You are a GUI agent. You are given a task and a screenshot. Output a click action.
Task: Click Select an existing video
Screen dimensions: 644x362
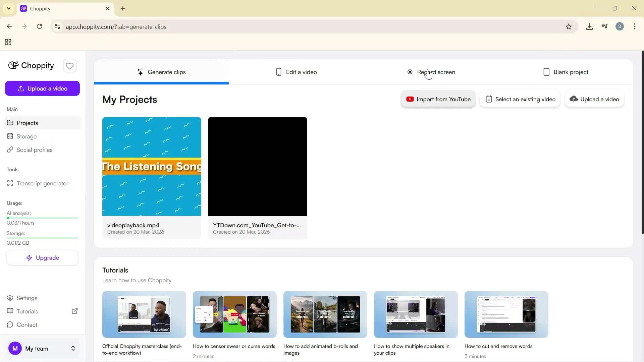point(520,99)
